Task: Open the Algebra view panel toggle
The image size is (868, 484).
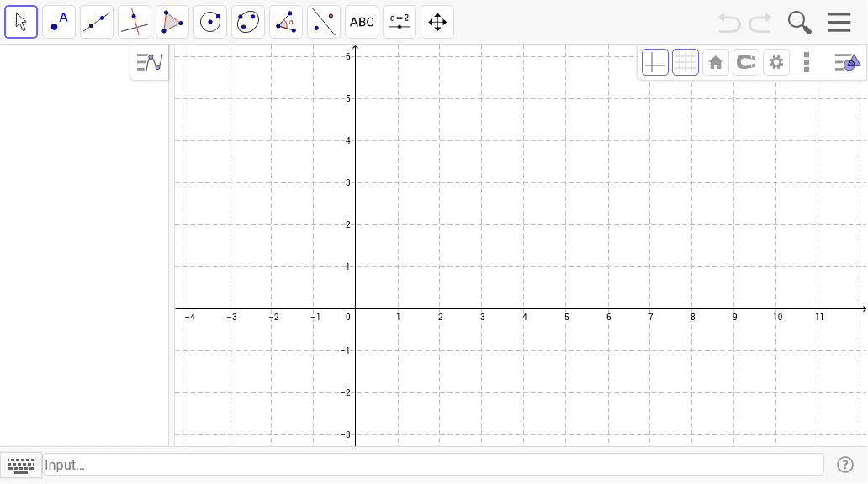Action: [150, 62]
